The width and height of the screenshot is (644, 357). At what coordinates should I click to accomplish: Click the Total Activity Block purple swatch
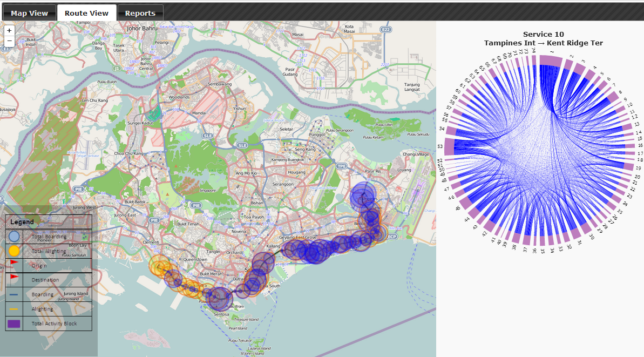14,324
